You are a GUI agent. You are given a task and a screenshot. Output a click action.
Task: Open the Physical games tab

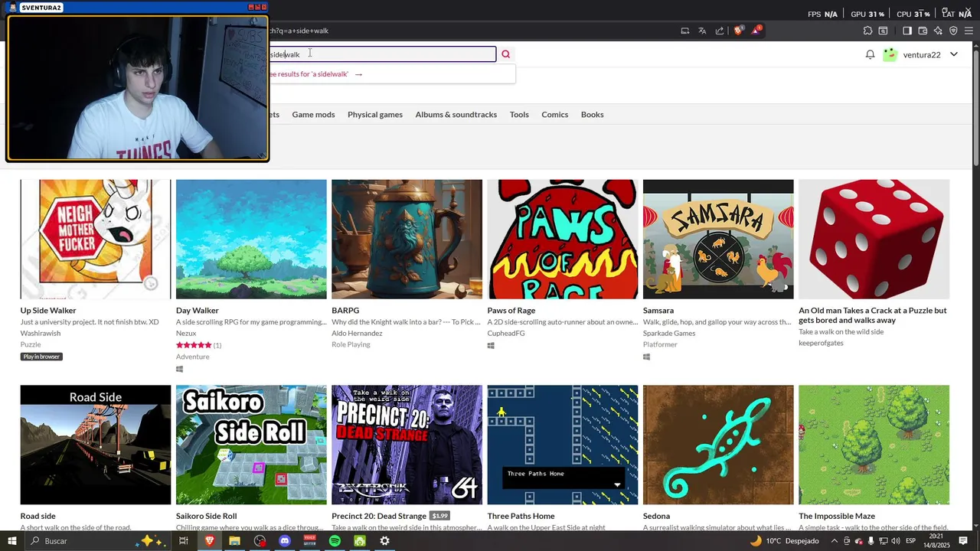(x=375, y=115)
